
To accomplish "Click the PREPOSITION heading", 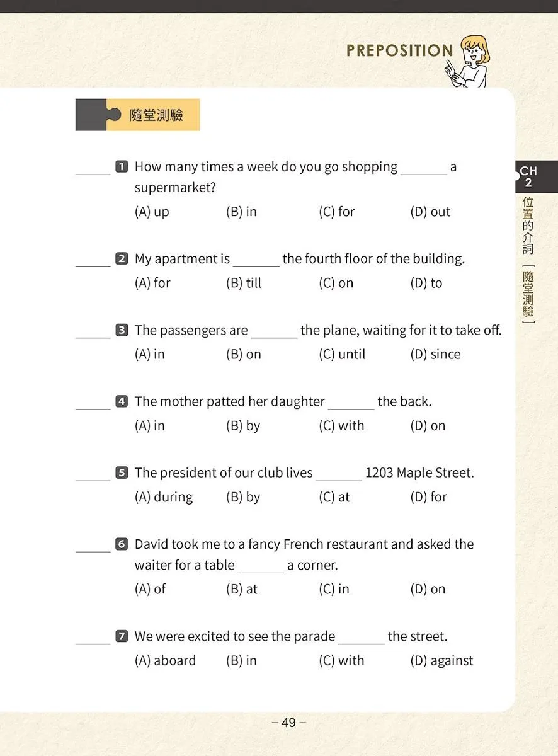I will [x=400, y=50].
